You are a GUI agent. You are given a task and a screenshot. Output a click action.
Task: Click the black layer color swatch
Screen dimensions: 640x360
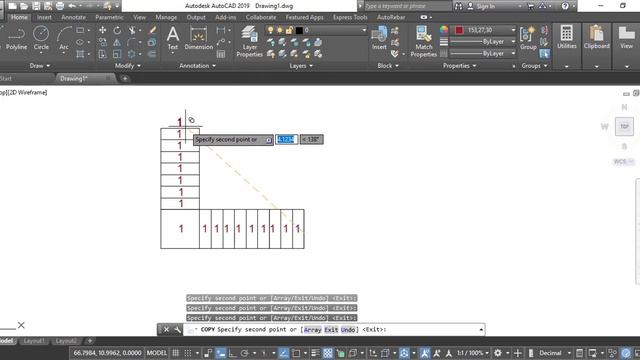(299, 30)
